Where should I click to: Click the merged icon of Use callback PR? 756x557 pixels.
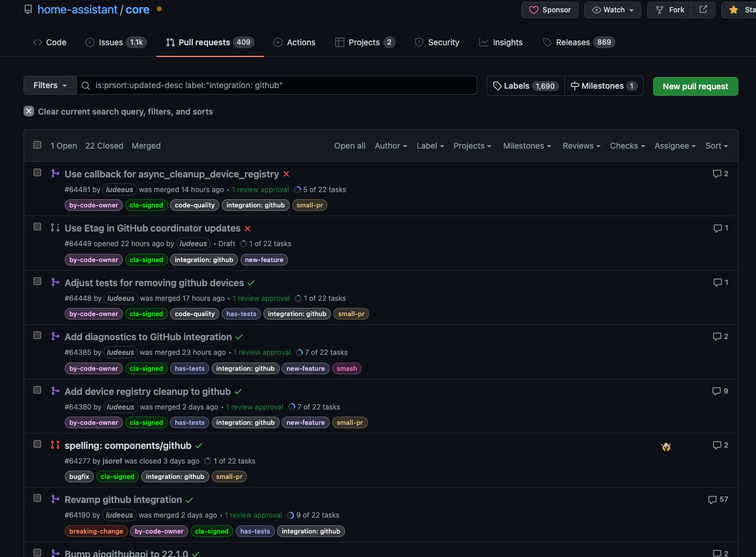tap(55, 173)
